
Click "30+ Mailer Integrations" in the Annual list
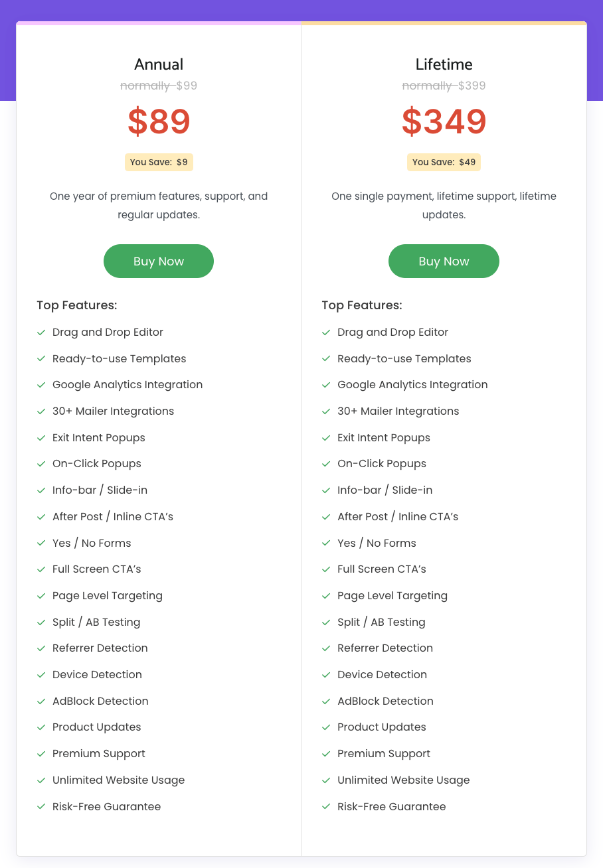tap(113, 411)
